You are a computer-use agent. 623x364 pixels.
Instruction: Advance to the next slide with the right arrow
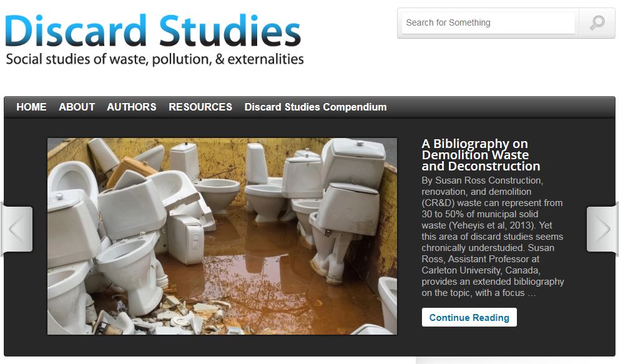coord(602,229)
